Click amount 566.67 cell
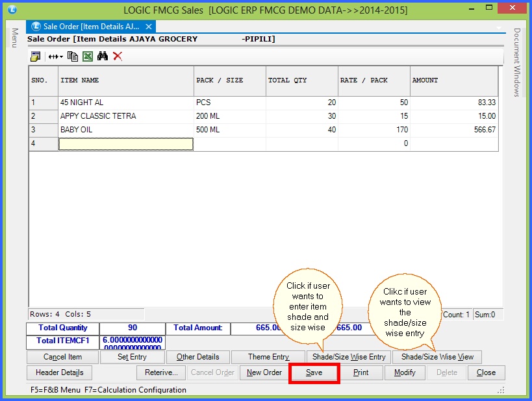This screenshot has height=401, width=532. [x=454, y=130]
